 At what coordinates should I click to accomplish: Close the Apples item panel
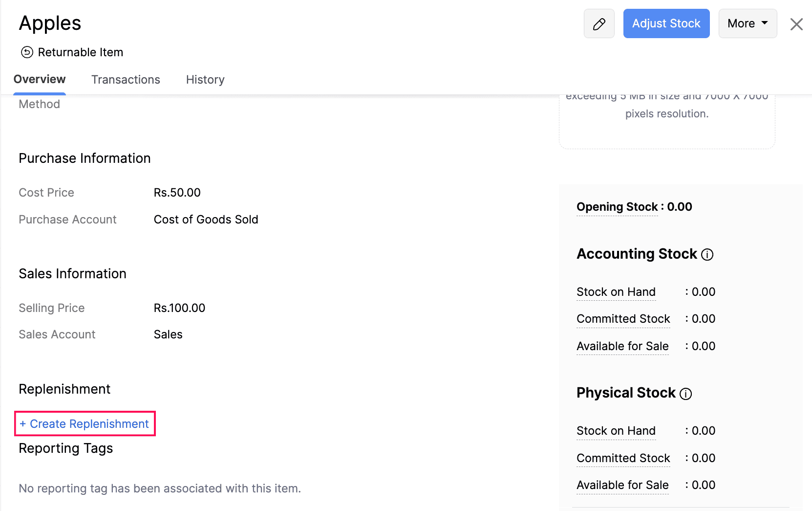[x=796, y=24]
